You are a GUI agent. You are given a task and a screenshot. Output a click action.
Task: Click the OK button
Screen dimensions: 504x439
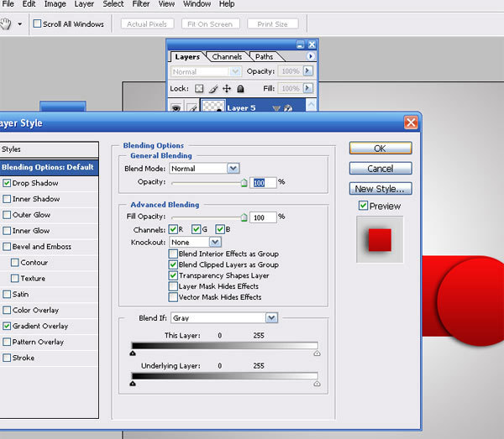coord(380,148)
